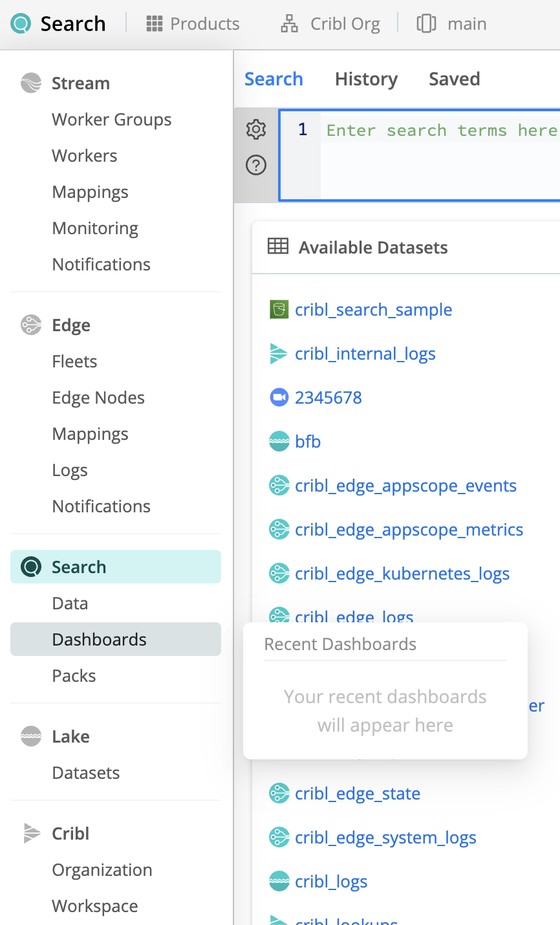
Task: Open Stream section heading
Action: coord(81,83)
